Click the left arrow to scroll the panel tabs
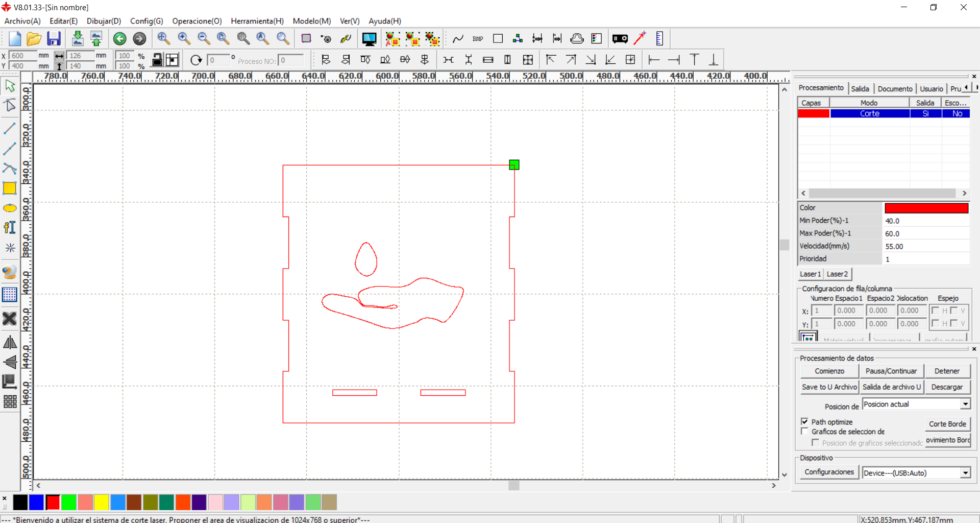Screen dimensions: 980x523 coord(966,88)
